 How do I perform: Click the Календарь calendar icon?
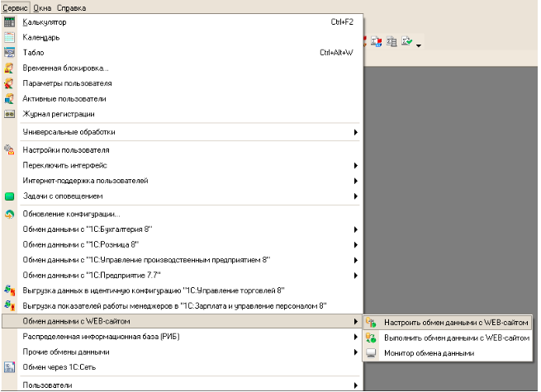point(9,37)
